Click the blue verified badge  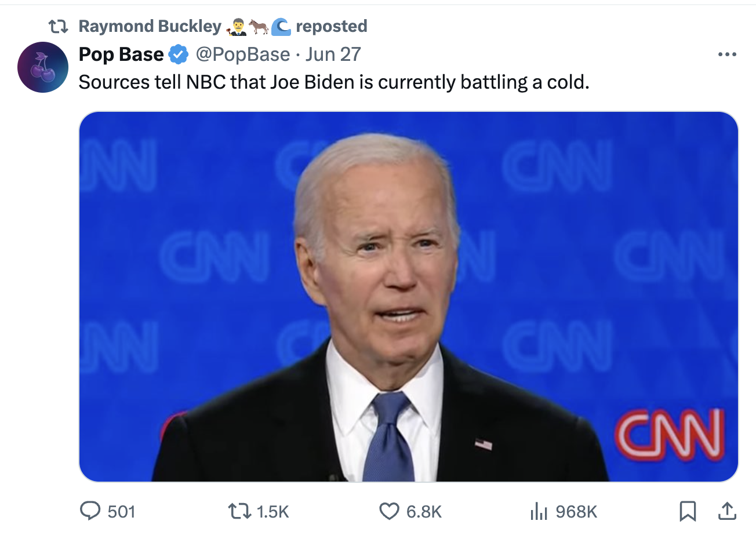point(179,54)
